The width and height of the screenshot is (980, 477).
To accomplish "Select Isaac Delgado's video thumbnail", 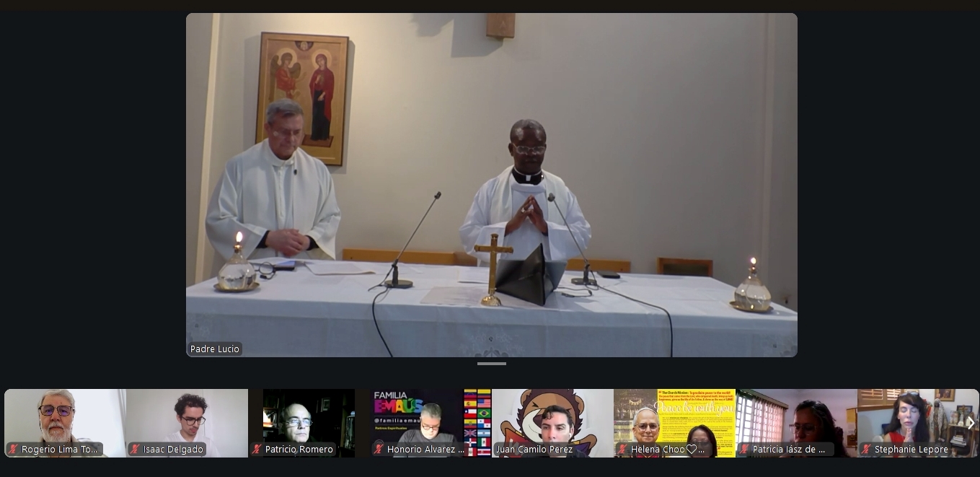I will tap(187, 419).
